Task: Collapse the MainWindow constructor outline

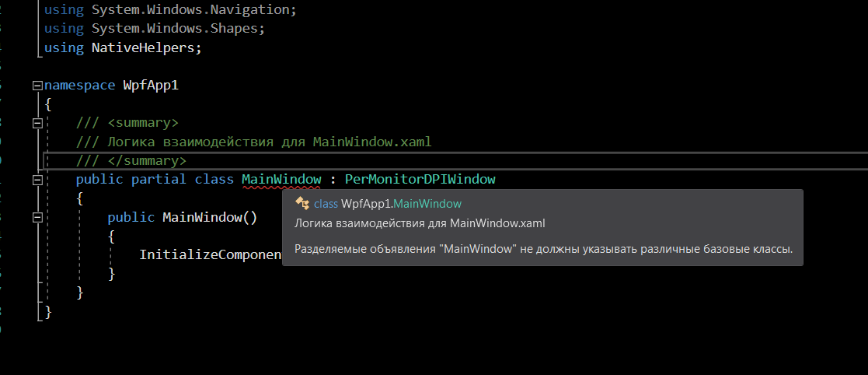Action: click(x=37, y=217)
